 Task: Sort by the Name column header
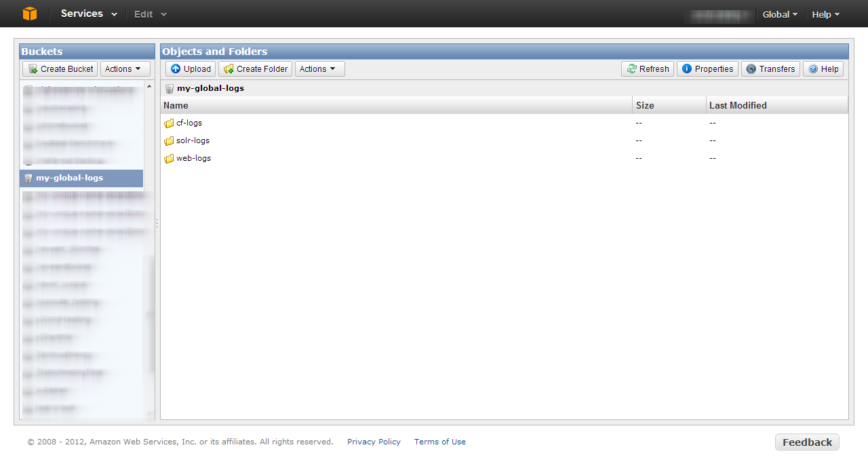click(175, 105)
